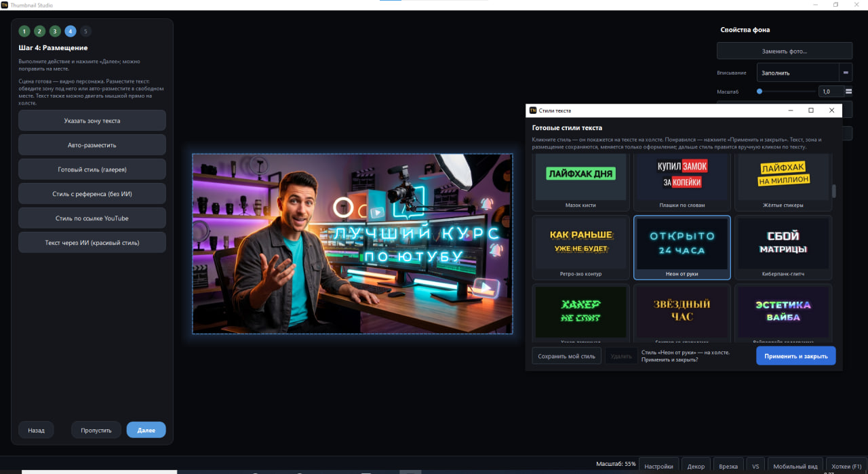The image size is (868, 474).
Task: Click the disabled Удалить button
Action: point(621,356)
